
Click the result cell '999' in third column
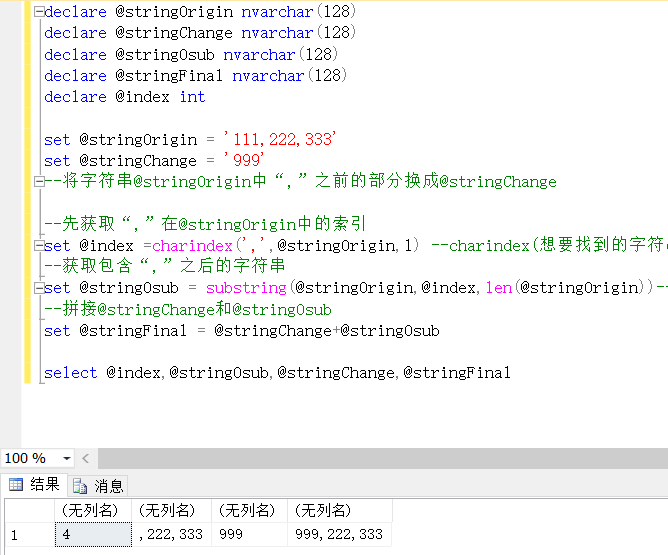pos(250,535)
